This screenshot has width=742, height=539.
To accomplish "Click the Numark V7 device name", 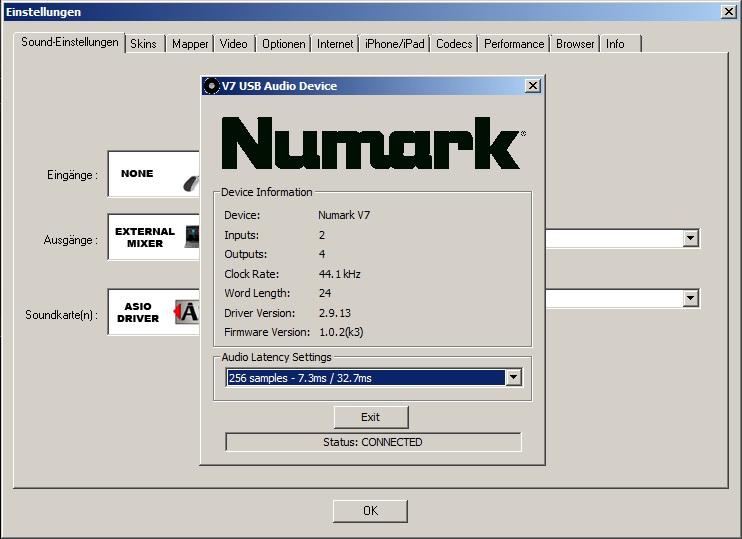I will click(x=344, y=215).
